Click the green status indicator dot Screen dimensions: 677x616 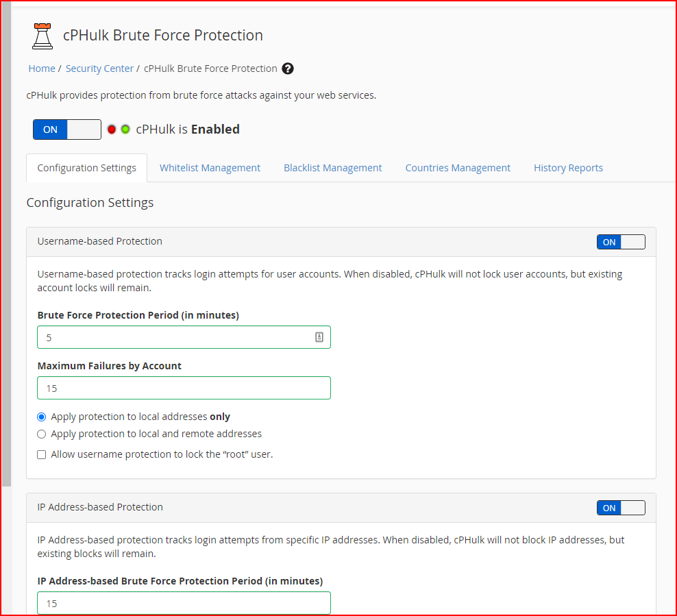125,130
